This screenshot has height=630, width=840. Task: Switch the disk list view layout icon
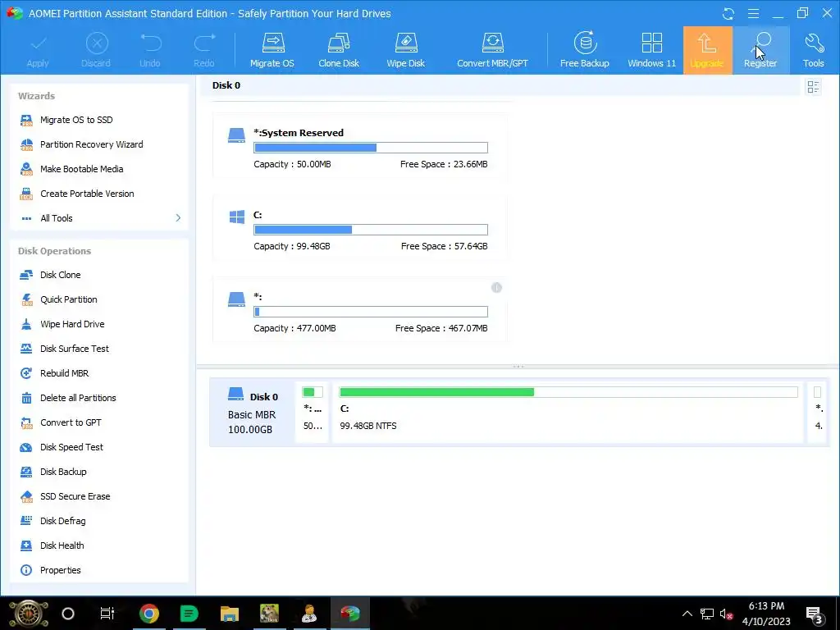point(813,87)
